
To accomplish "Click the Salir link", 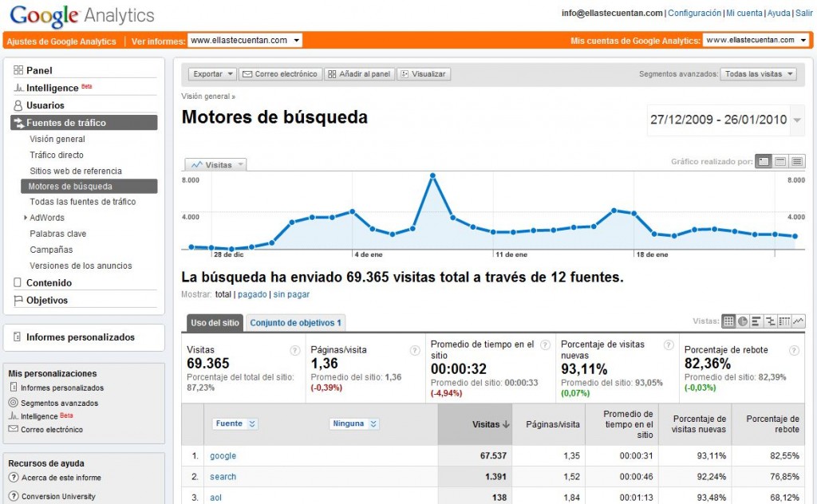I will click(804, 13).
